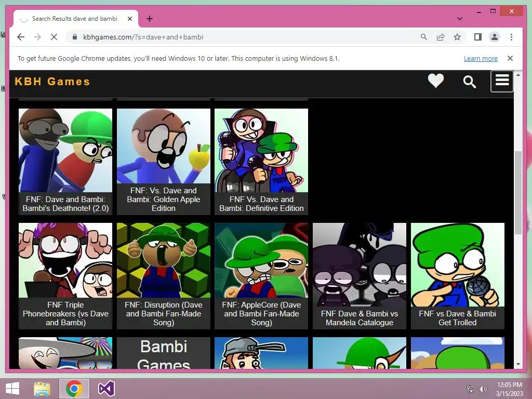Click the vertical scrollbar thumb
The image size is (532, 399).
pyautogui.click(x=518, y=193)
